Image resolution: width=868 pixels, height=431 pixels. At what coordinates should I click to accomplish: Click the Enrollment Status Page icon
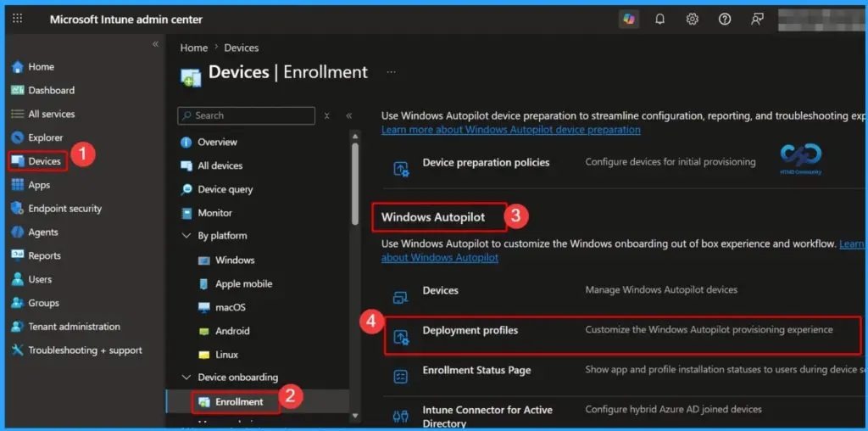401,377
